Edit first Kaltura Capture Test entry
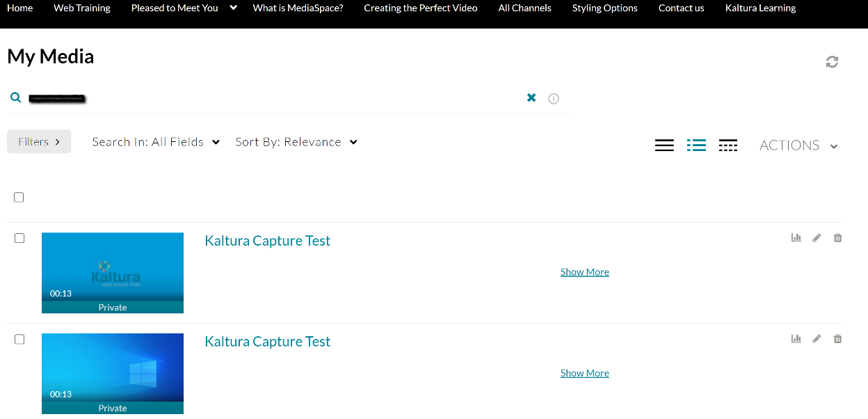Viewport: 868px width, 419px height. click(x=817, y=237)
